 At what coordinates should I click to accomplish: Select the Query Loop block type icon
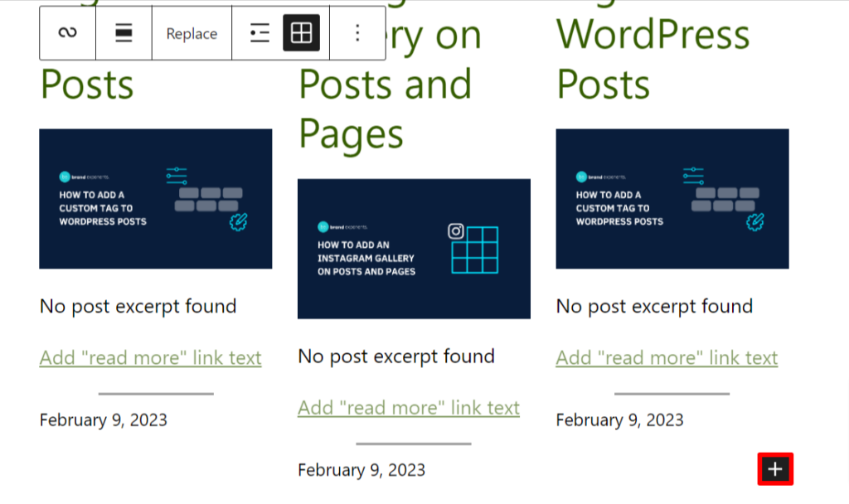pos(66,33)
